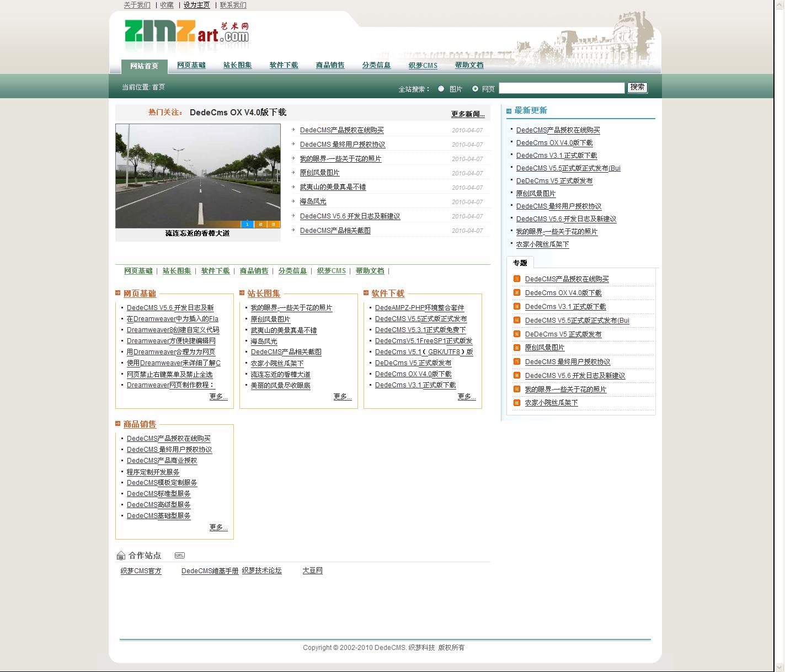The image size is (785, 672).
Task: Open the DedeCms V5.1 (GBK/UTF8) 版 link
Action: [x=424, y=352]
